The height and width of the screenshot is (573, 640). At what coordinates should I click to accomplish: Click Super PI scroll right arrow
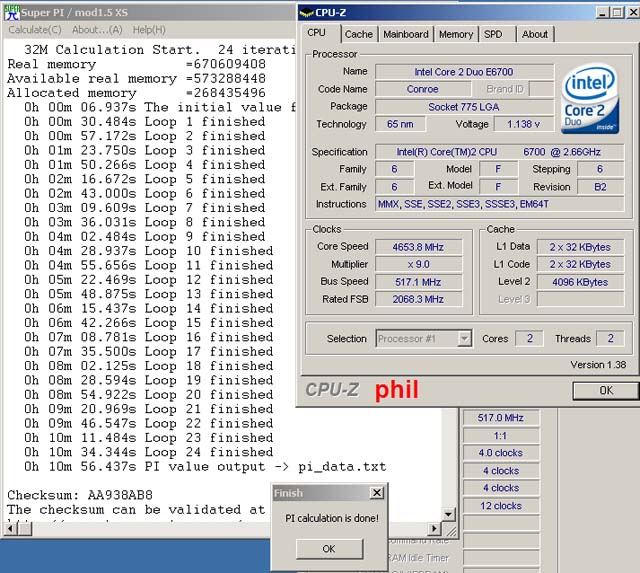coord(434,529)
